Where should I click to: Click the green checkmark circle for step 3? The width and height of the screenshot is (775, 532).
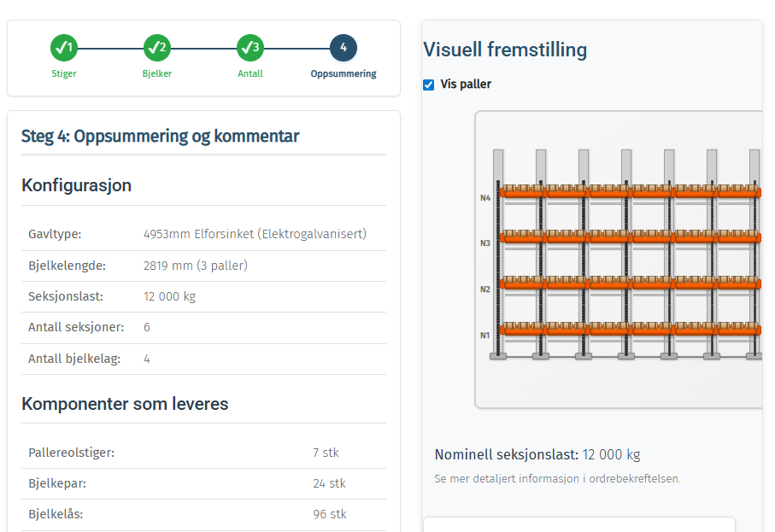coord(250,48)
